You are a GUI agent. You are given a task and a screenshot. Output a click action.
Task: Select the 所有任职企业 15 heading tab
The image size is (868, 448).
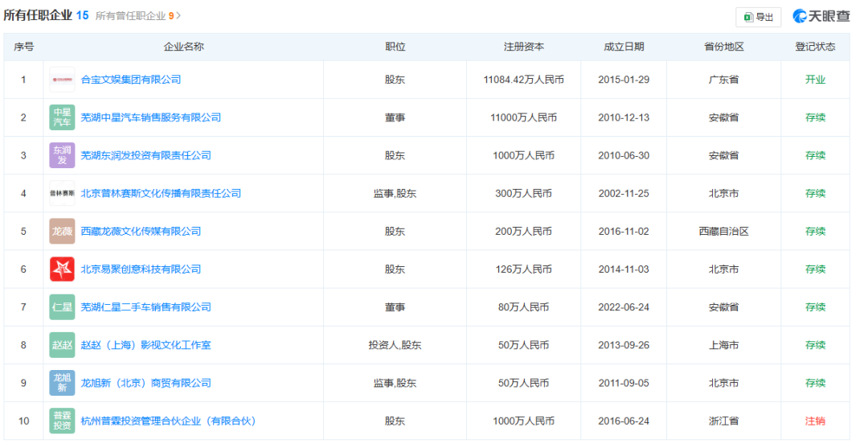[x=46, y=15]
